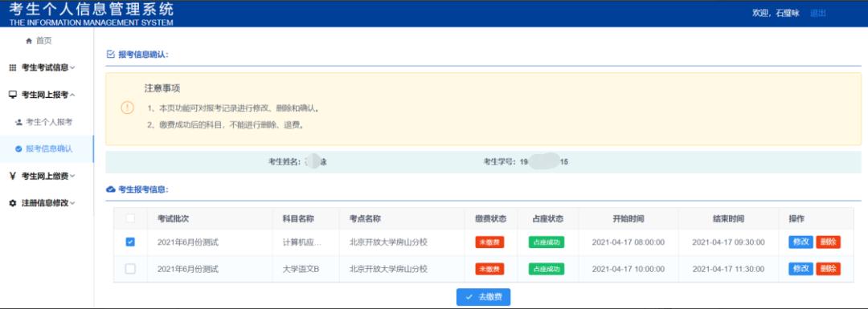868x309 pixels.
Task: Click 占座成功 badge in 大学语文B row
Action: (x=547, y=269)
